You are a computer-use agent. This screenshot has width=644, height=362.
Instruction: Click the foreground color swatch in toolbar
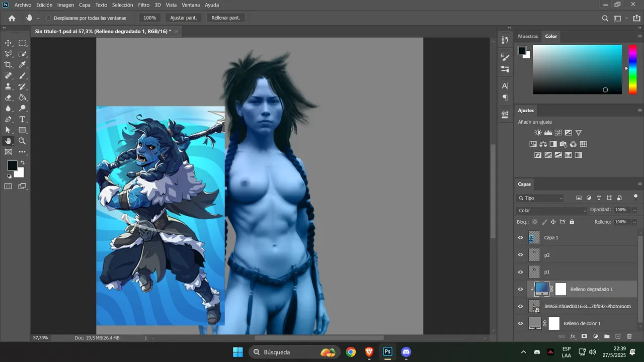[x=12, y=165]
